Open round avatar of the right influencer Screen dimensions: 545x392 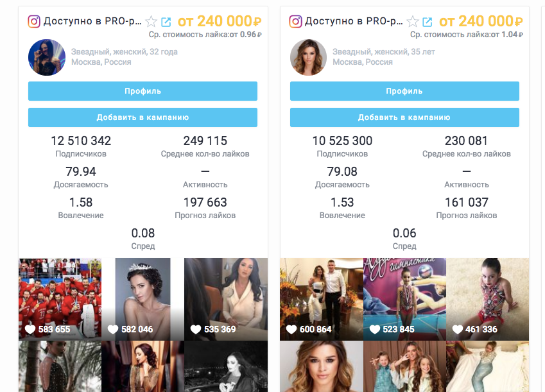pos(308,57)
